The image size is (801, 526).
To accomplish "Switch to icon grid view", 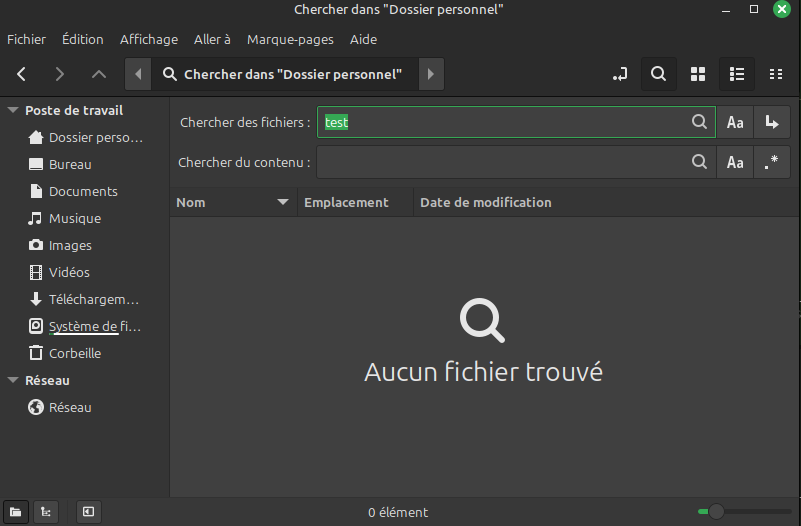I will click(x=698, y=74).
